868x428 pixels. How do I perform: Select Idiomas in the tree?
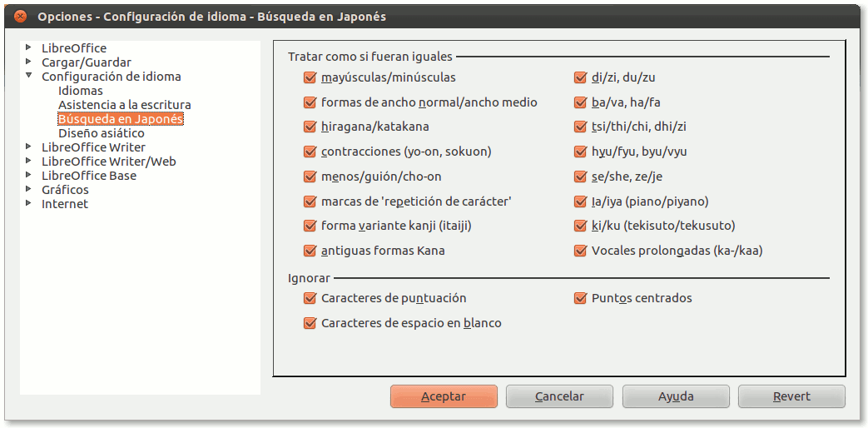[81, 91]
